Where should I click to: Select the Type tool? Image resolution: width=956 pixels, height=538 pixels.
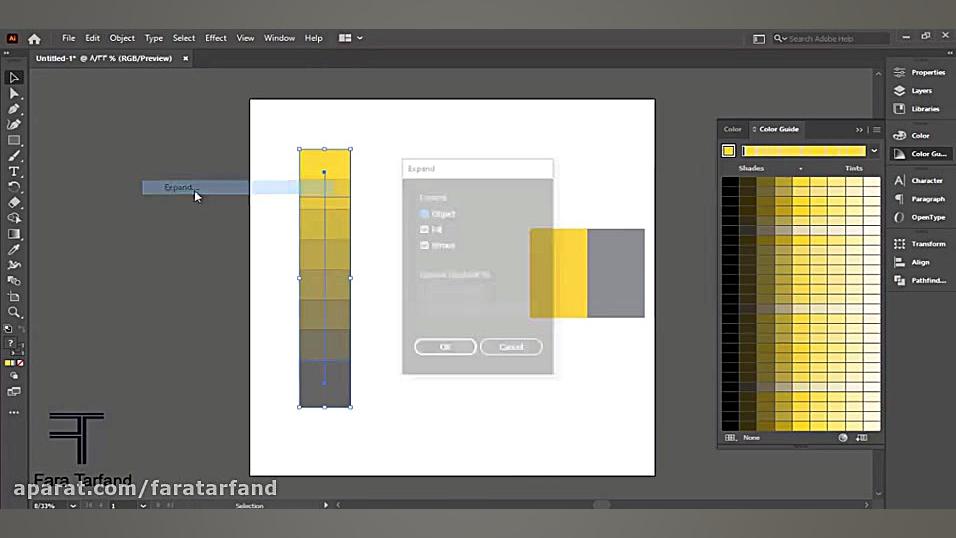(x=13, y=171)
